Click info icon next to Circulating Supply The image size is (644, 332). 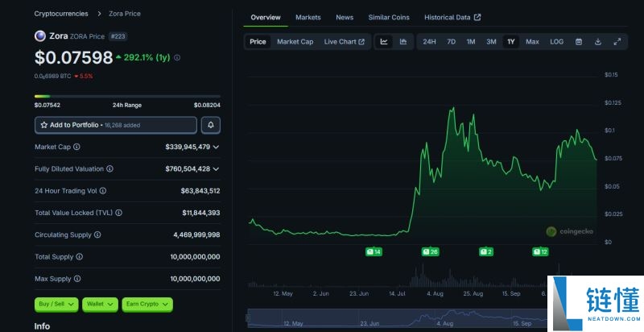pos(97,234)
